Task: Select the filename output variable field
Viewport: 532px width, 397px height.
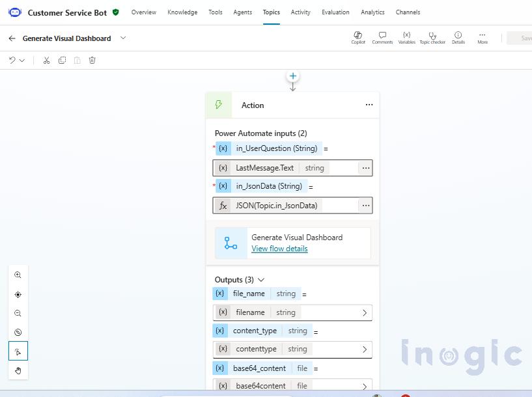Action: (x=292, y=312)
